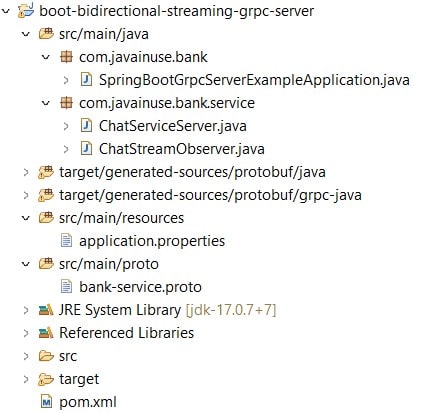Expand the ChatStreamObserver.java node
Screen dimensions: 422x413
click(x=66, y=149)
